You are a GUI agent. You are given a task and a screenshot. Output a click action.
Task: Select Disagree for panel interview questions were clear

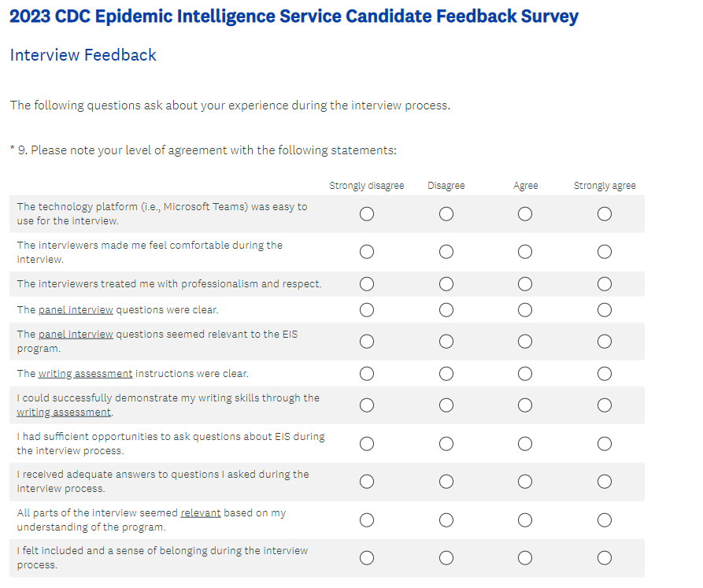click(x=446, y=309)
